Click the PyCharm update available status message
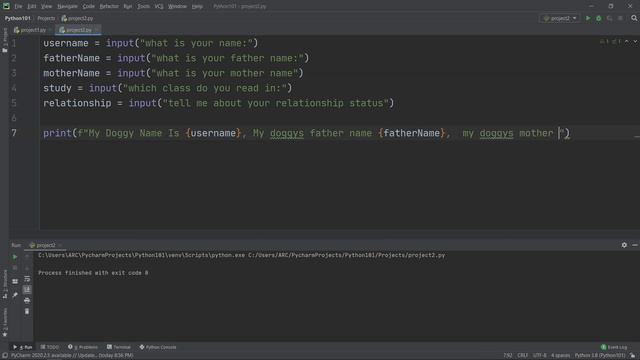 pos(72,356)
